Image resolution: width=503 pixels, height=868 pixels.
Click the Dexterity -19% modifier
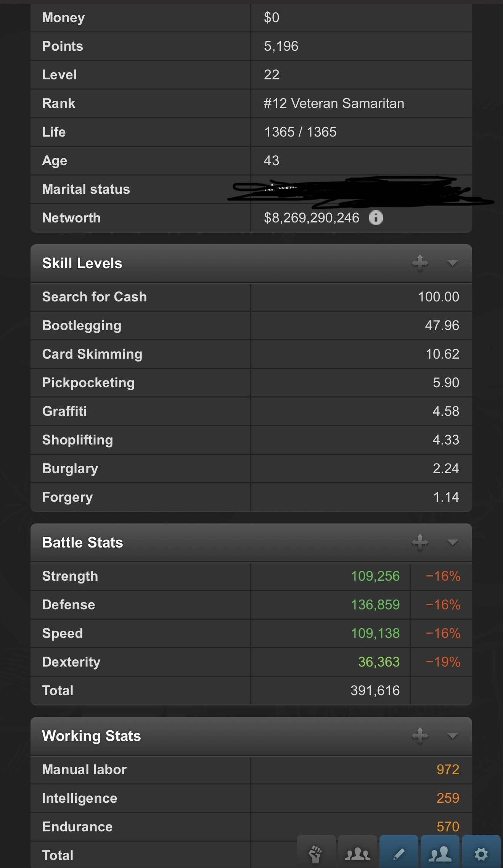[x=443, y=662]
